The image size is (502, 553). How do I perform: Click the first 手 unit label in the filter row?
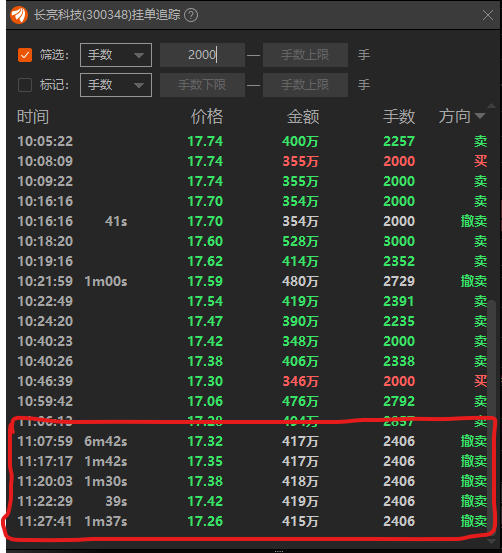(x=364, y=55)
